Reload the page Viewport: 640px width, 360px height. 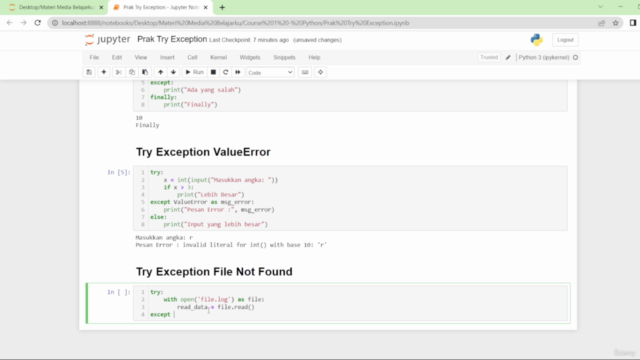coord(38,23)
